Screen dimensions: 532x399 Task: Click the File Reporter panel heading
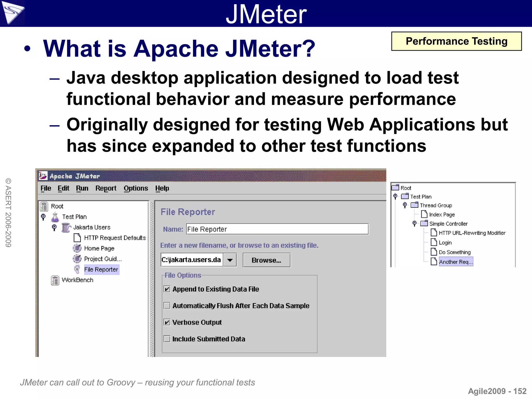[x=188, y=212]
